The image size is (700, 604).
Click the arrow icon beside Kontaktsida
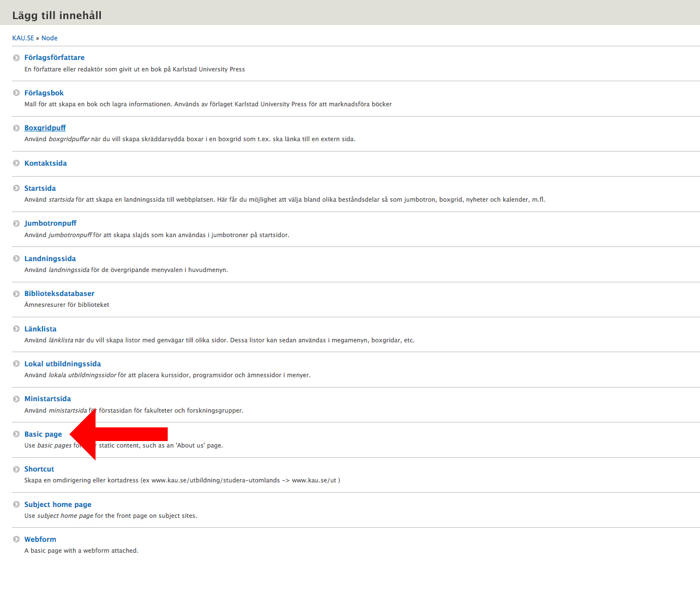point(16,163)
